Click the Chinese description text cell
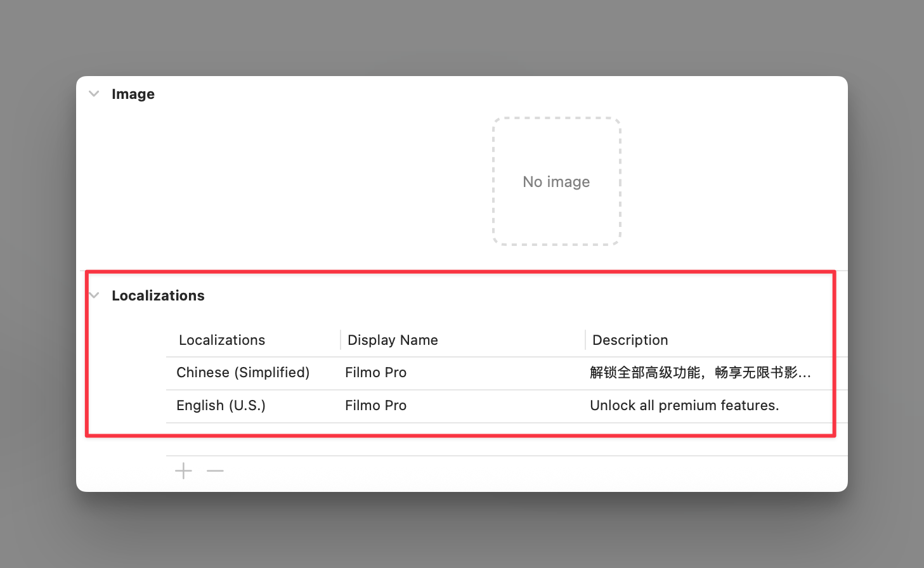This screenshot has width=924, height=568. 700,373
